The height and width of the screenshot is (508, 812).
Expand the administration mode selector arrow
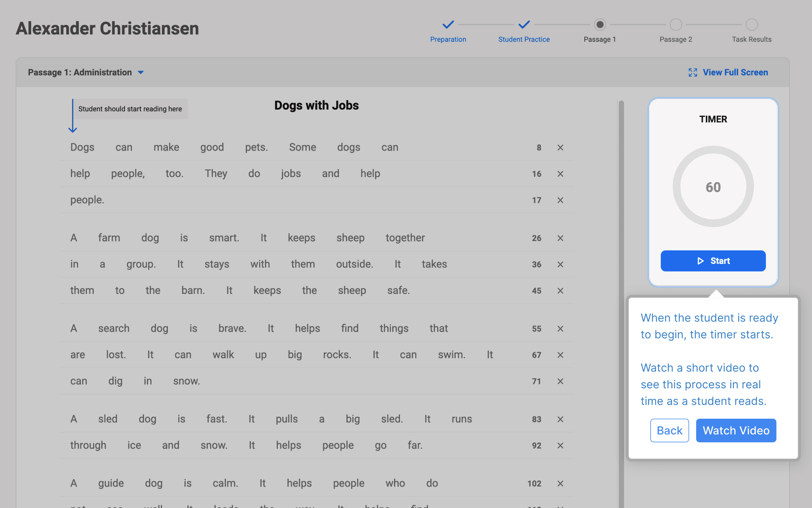[x=141, y=72]
